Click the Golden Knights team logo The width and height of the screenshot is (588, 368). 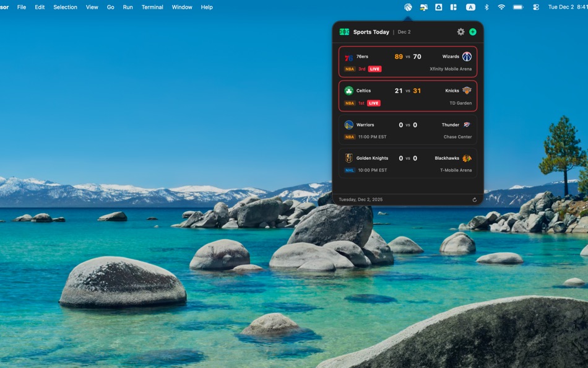[350, 158]
